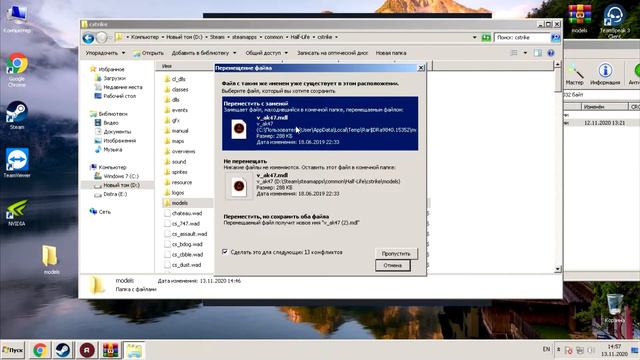This screenshot has height=360, width=640.
Task: Click Half-Life in the address breadcrumb
Action: point(300,37)
